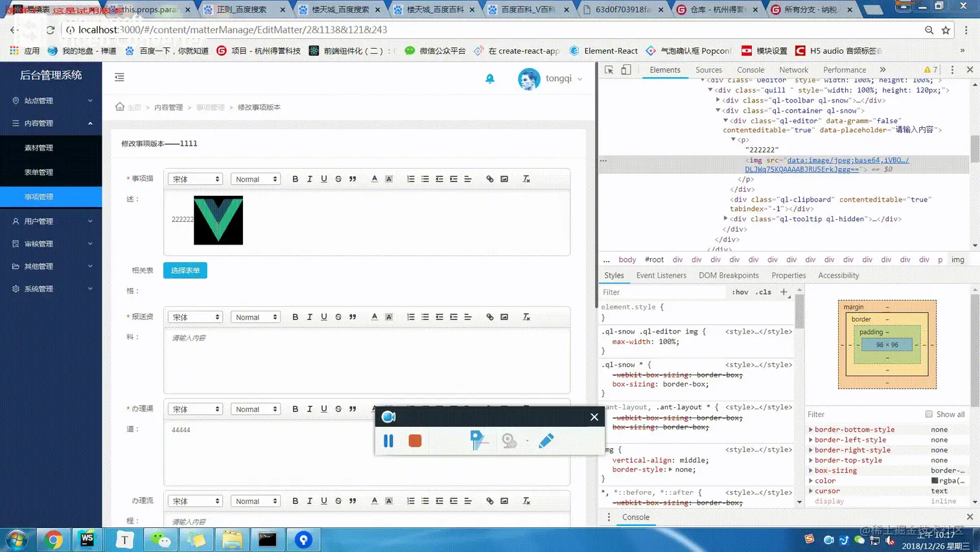The width and height of the screenshot is (980, 552).
Task: Toggle the :hov pseudo-class panel in Styles
Action: point(740,292)
